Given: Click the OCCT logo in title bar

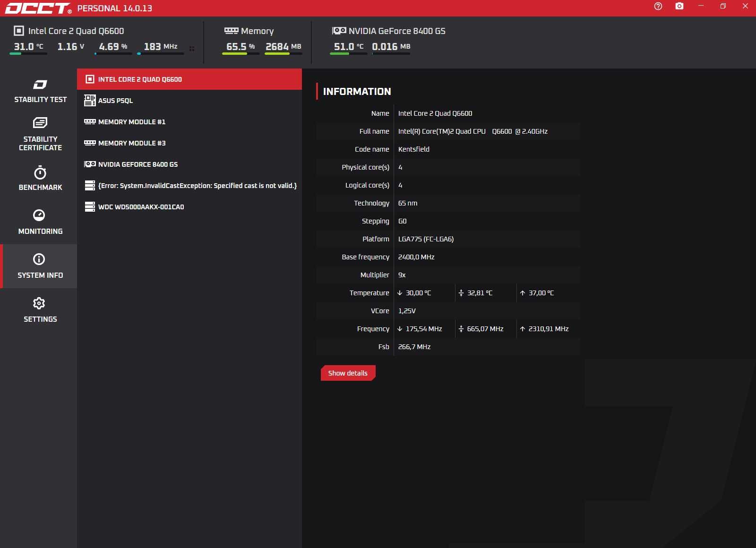Looking at the screenshot, I should coord(38,8).
